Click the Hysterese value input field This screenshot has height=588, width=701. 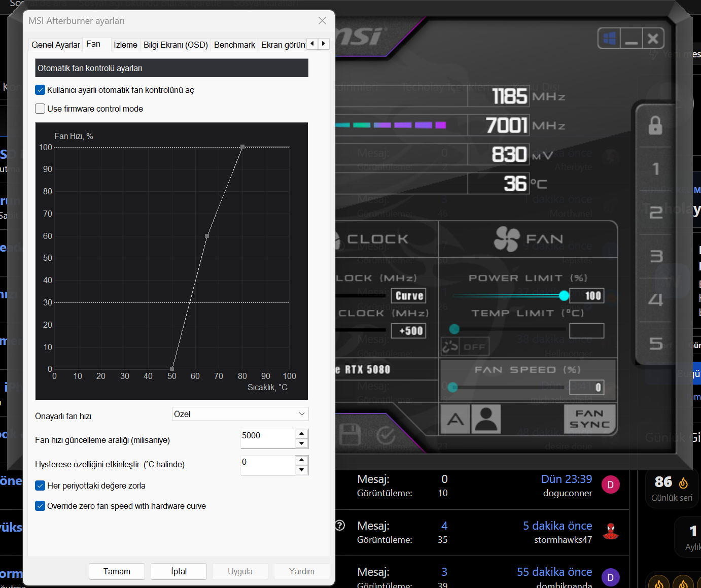[x=268, y=465]
